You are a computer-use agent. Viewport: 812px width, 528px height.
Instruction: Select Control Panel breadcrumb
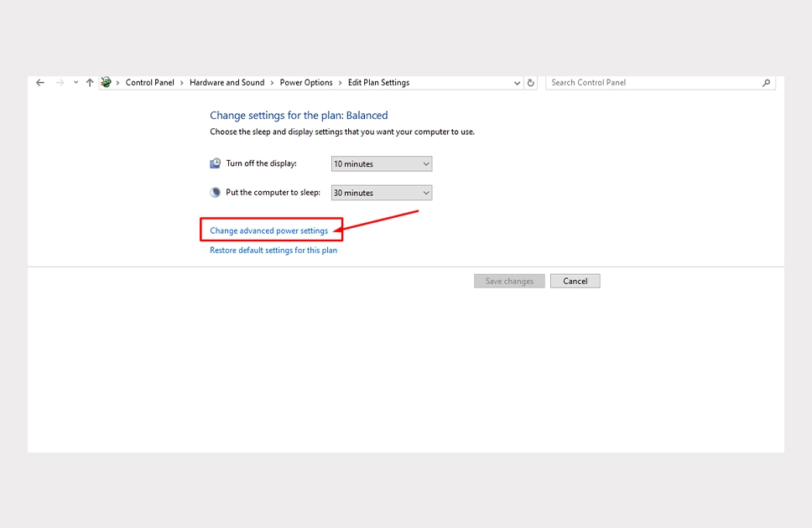tap(149, 83)
